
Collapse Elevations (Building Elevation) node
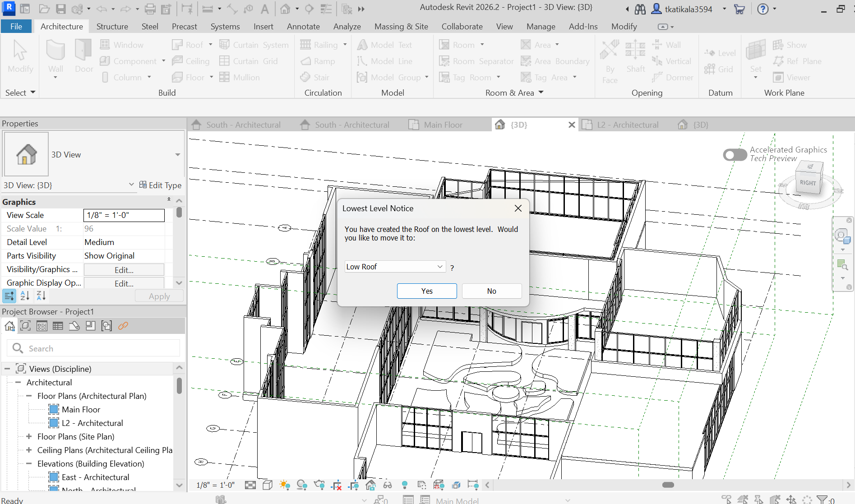29,463
